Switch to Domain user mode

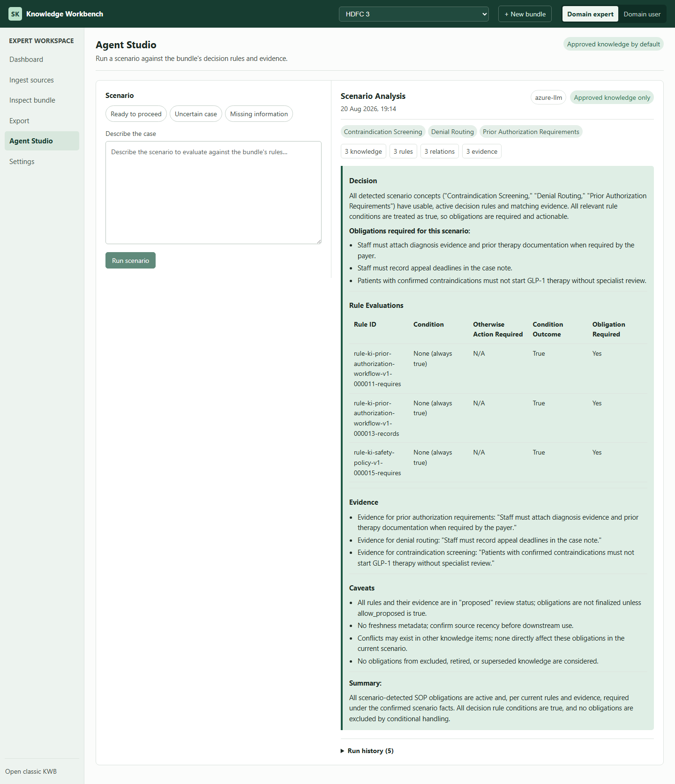point(642,14)
